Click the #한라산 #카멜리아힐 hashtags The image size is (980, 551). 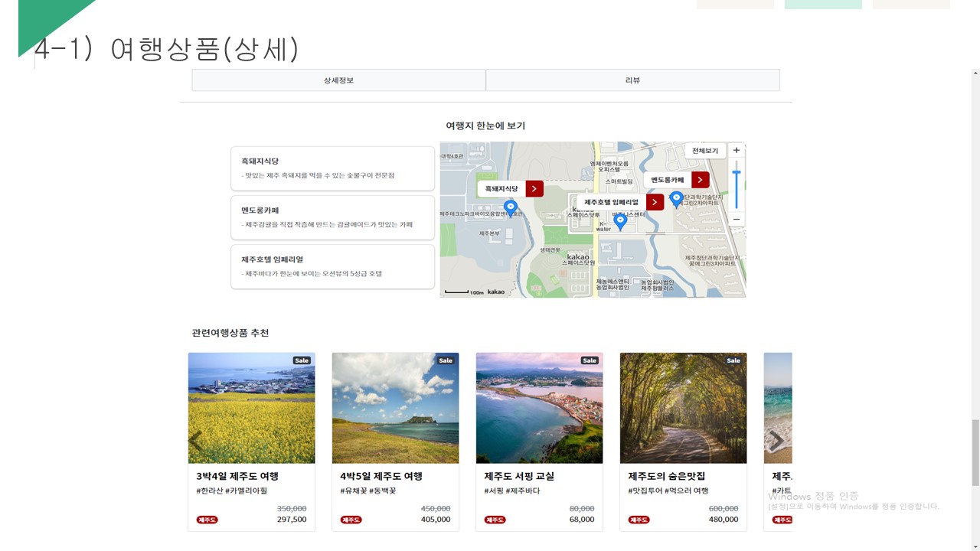pos(232,491)
